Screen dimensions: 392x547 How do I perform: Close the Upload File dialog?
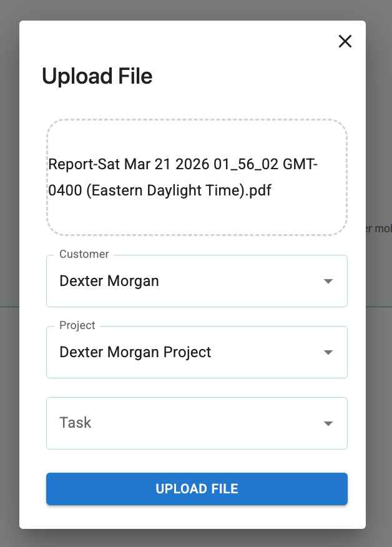click(345, 41)
